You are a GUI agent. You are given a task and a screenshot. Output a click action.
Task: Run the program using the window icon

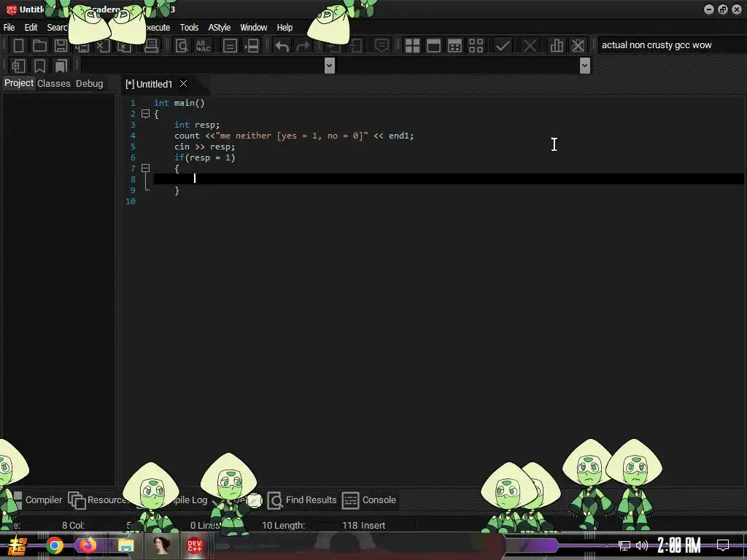click(x=433, y=46)
